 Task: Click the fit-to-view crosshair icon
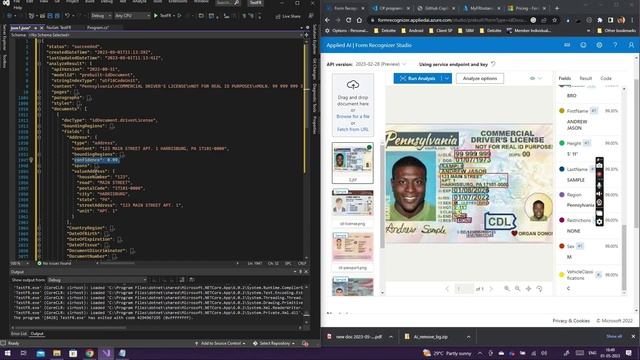528,289
